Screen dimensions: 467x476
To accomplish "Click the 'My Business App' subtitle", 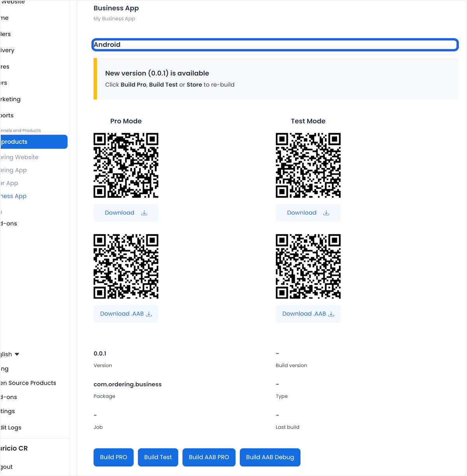I will click(114, 19).
